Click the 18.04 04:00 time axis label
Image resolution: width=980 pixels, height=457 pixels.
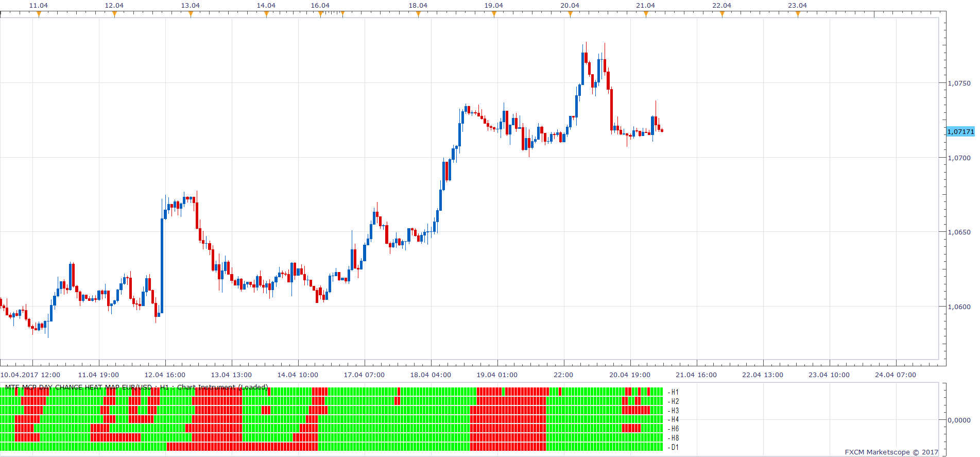431,375
